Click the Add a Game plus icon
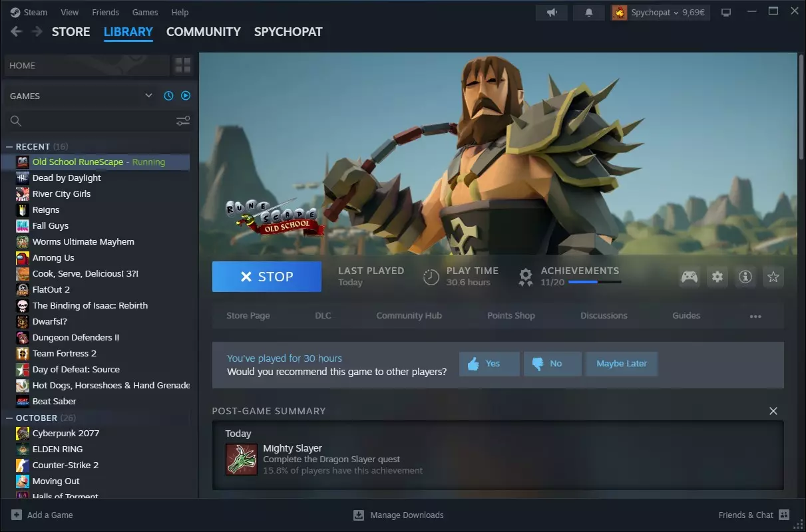This screenshot has height=532, width=806. [17, 515]
